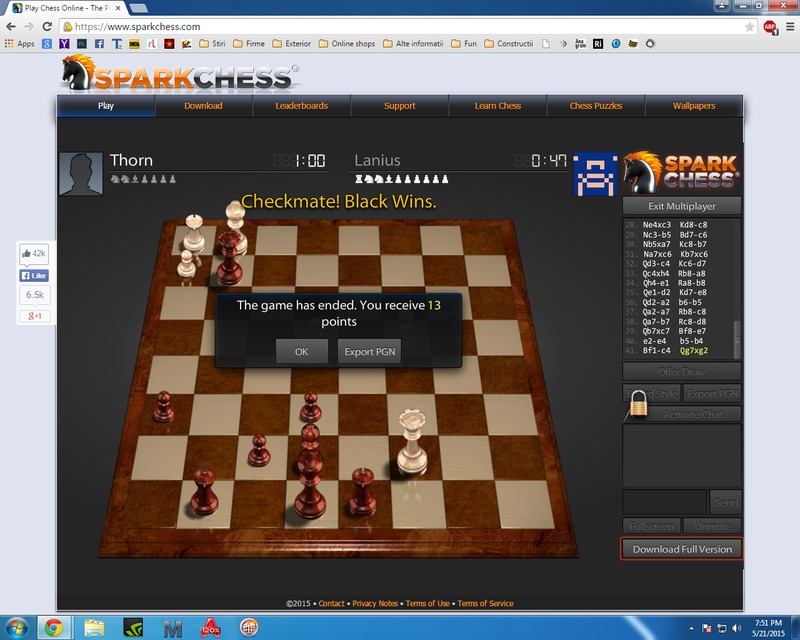Open the Nvidia taskbar icon
Image resolution: width=800 pixels, height=640 pixels.
(x=133, y=628)
